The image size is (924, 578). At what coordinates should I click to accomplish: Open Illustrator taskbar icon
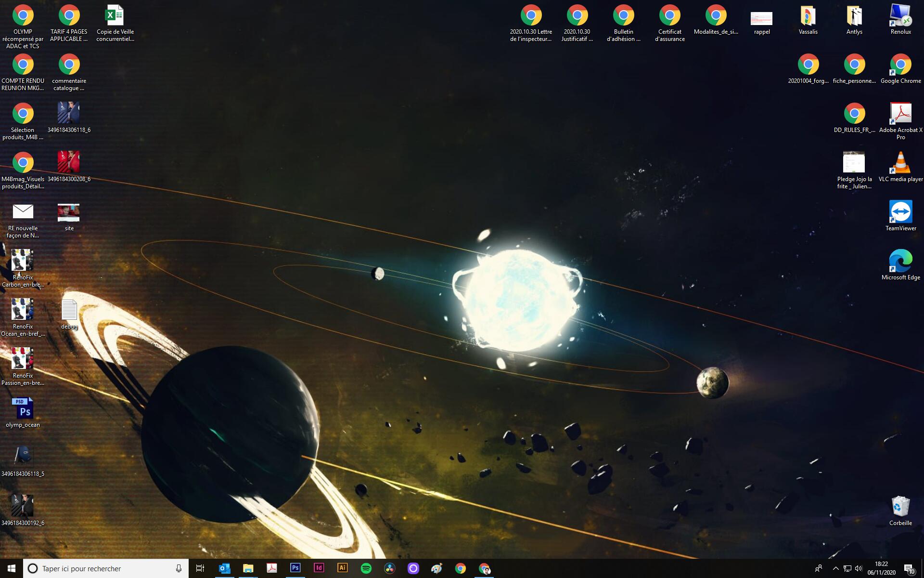click(x=342, y=568)
